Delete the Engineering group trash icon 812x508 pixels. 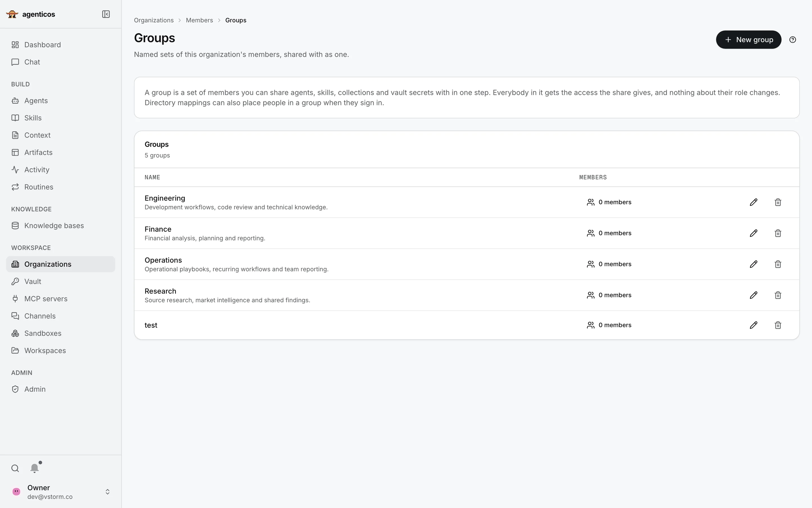click(x=778, y=202)
